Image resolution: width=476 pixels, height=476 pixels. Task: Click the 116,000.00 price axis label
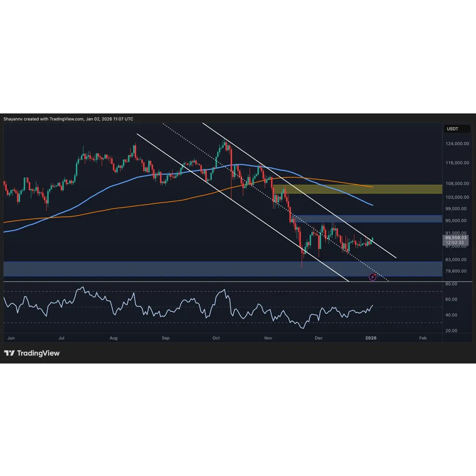point(457,163)
